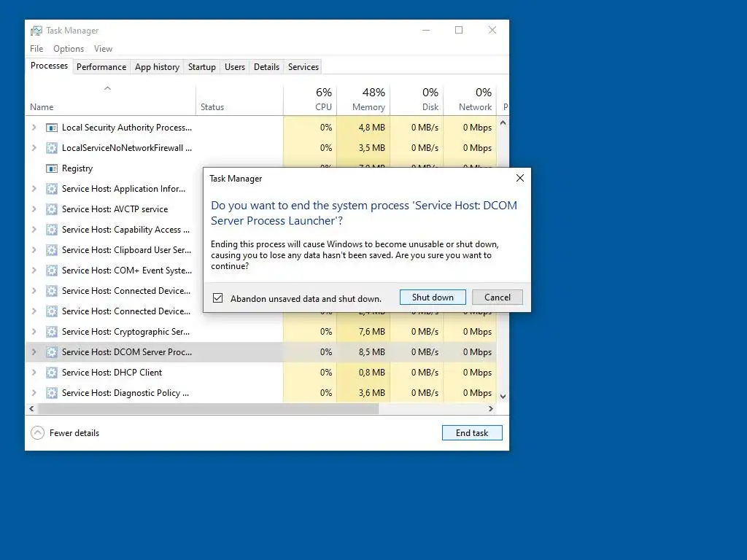Select the Service Host: DHCP Client row name
This screenshot has height=560, width=747.
112,373
